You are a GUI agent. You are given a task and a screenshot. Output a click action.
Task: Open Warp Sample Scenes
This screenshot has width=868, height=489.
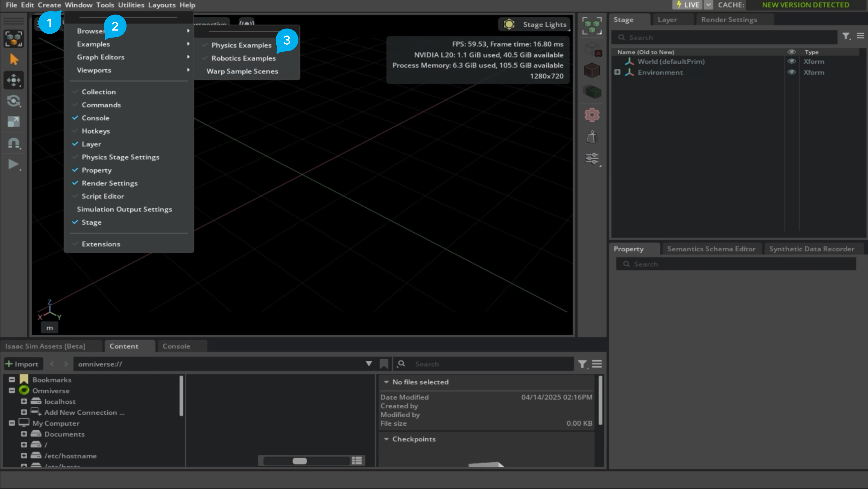click(242, 71)
